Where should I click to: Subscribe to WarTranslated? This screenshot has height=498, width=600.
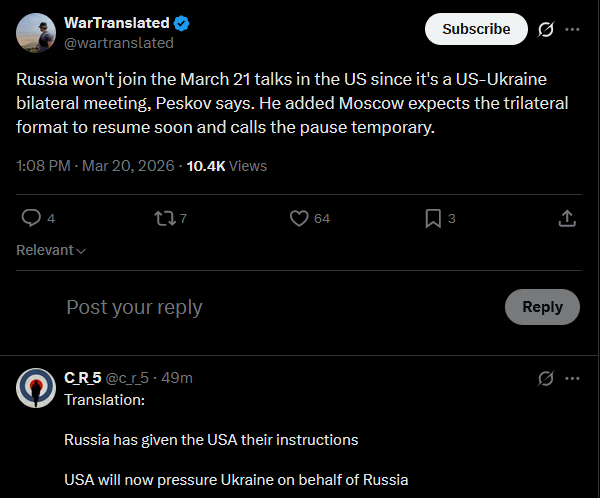pos(476,29)
